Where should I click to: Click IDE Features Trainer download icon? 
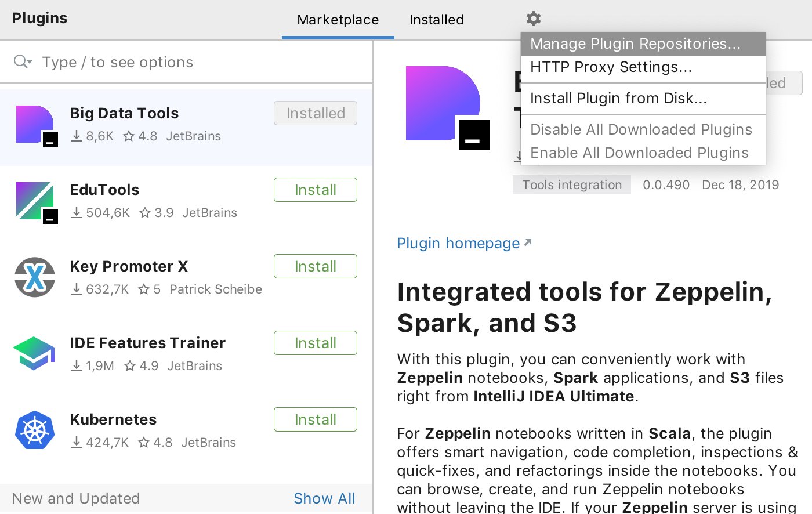tap(76, 365)
